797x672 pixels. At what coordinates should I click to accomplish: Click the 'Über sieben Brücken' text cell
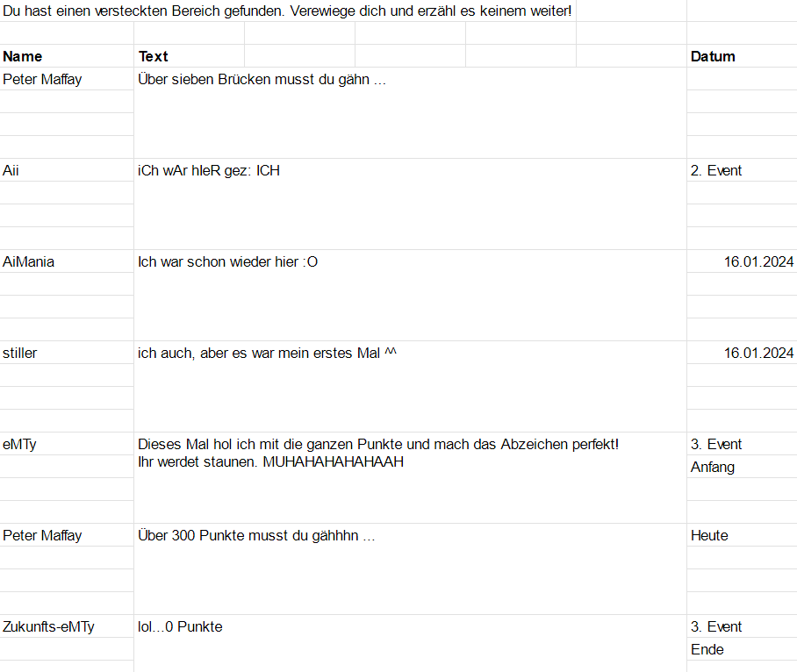point(410,113)
